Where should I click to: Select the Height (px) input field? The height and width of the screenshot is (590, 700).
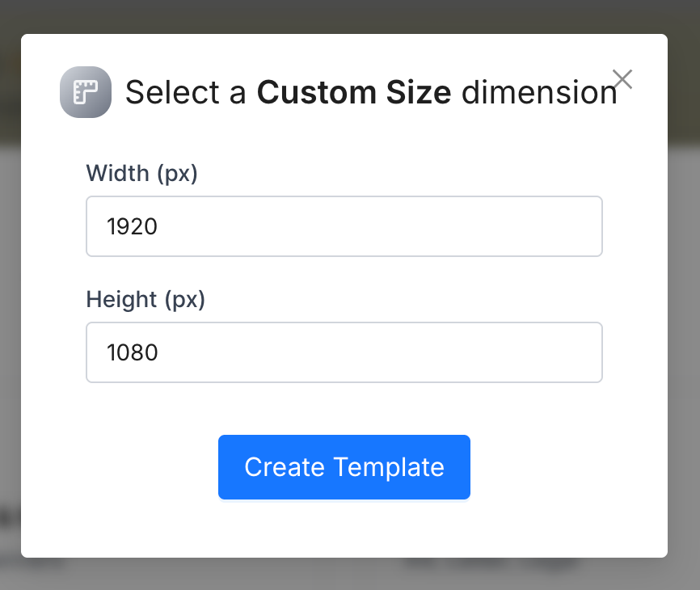pos(344,352)
